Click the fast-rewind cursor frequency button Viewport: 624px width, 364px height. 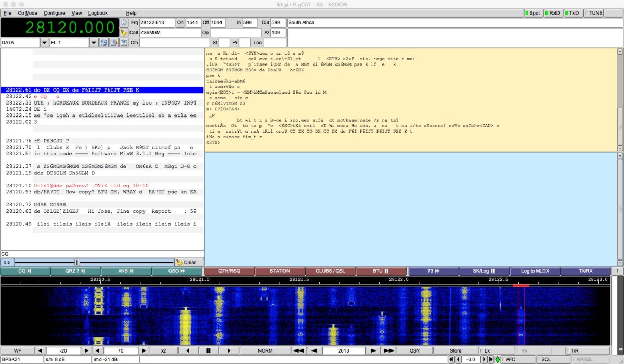click(298, 350)
